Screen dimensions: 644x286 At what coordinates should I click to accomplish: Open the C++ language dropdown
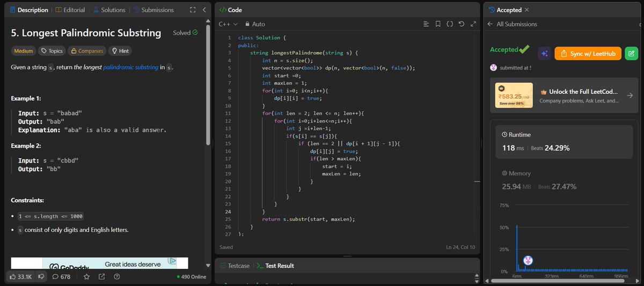[x=228, y=24]
